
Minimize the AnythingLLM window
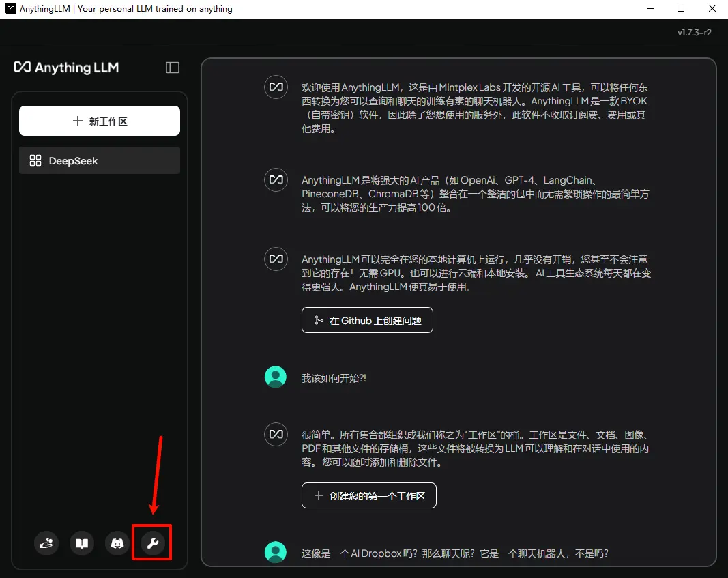[x=650, y=8]
